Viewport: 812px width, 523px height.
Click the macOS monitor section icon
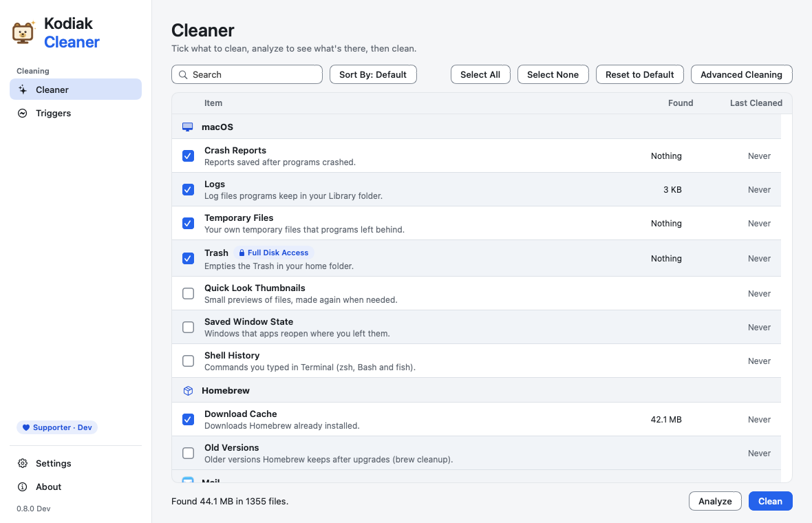coord(187,127)
